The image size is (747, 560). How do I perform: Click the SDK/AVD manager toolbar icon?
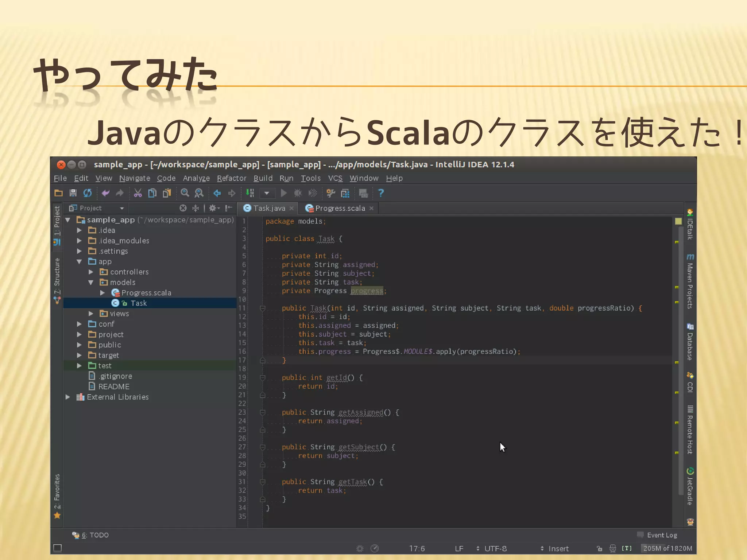point(363,193)
